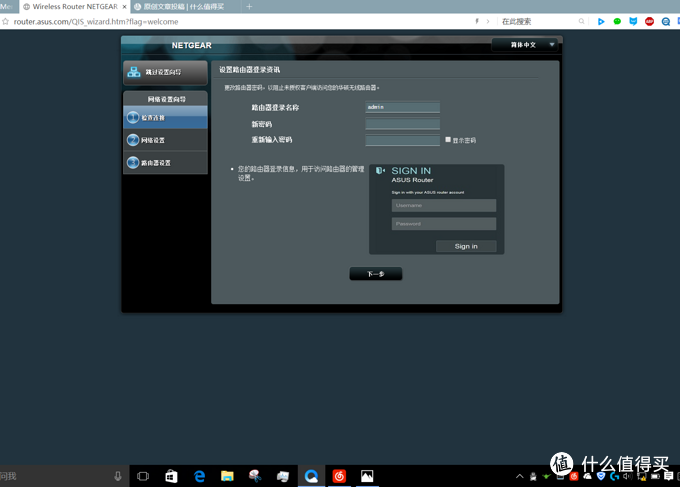Image resolution: width=680 pixels, height=487 pixels.
Task: Select step 3 circle icon in the wizard
Action: [x=133, y=163]
